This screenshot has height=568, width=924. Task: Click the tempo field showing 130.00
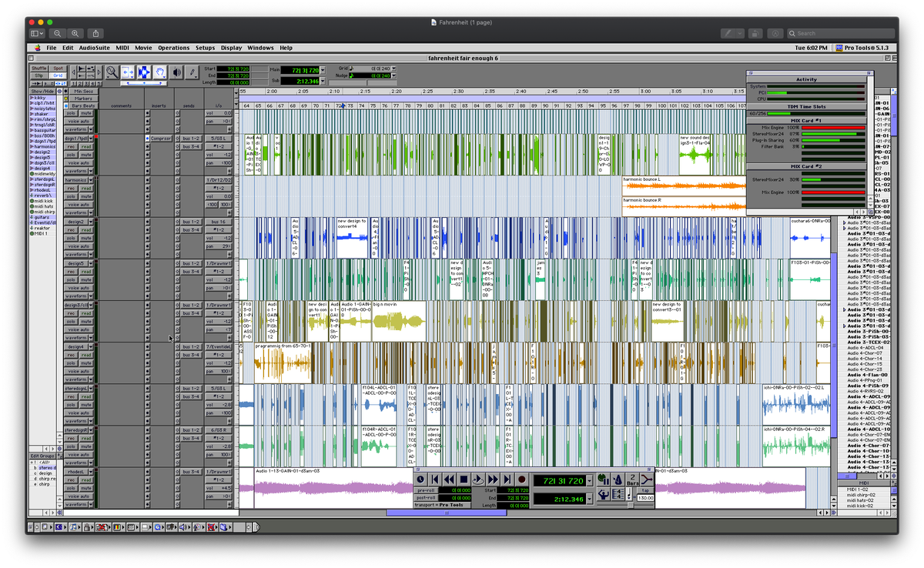(646, 498)
